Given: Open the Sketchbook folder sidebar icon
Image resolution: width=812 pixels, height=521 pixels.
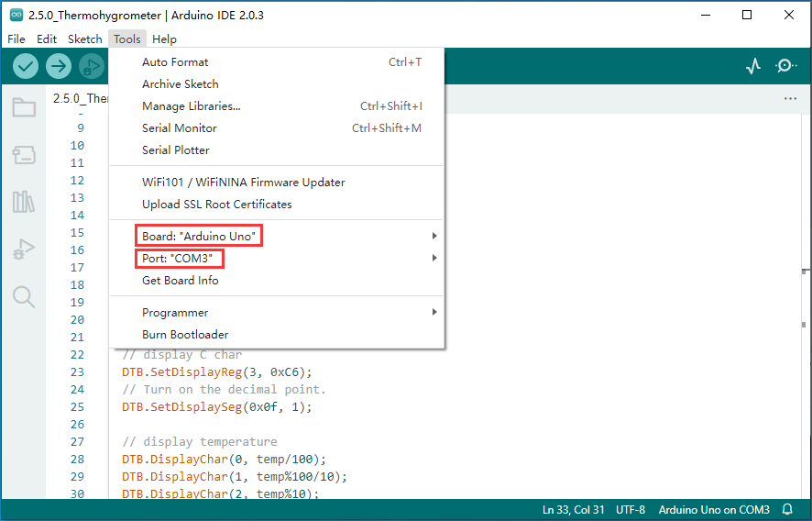Looking at the screenshot, I should [x=24, y=107].
